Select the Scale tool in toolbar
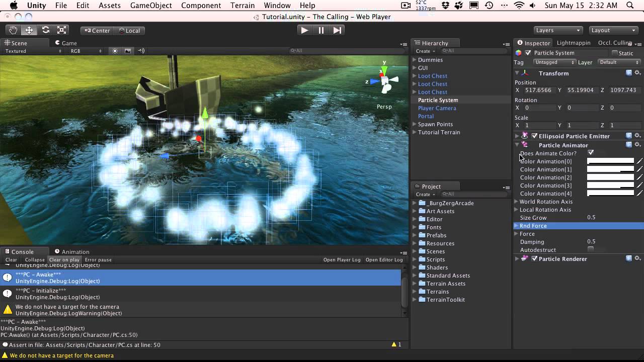Screen dimensions: 644x362 61,30
